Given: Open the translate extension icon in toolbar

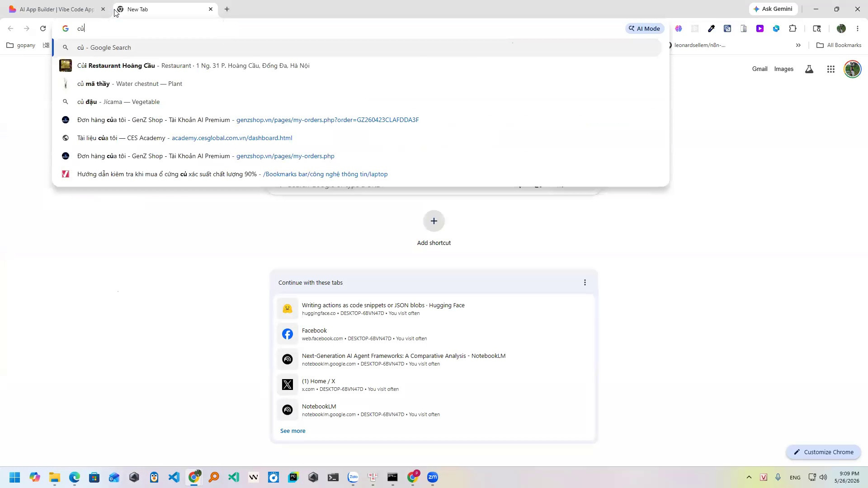Looking at the screenshot, I should pos(727,28).
